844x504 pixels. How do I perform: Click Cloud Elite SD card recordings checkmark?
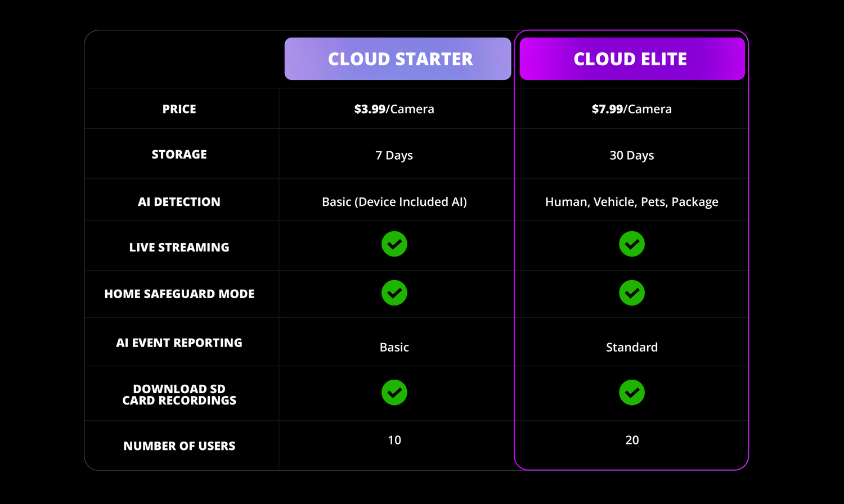pyautogui.click(x=632, y=393)
